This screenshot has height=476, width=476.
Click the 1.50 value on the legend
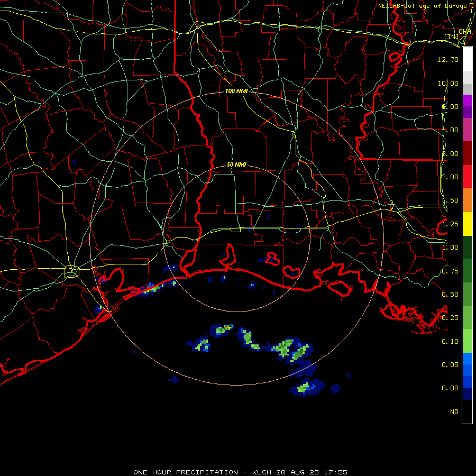click(450, 200)
